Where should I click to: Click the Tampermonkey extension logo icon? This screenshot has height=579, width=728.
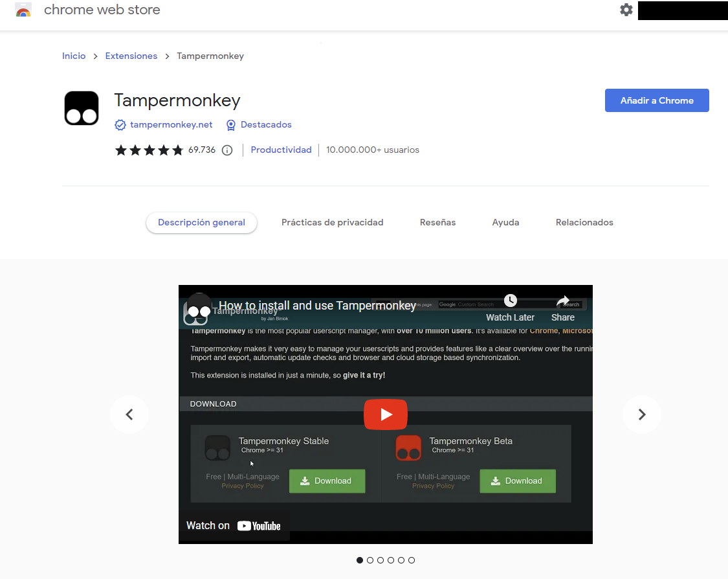tap(81, 108)
